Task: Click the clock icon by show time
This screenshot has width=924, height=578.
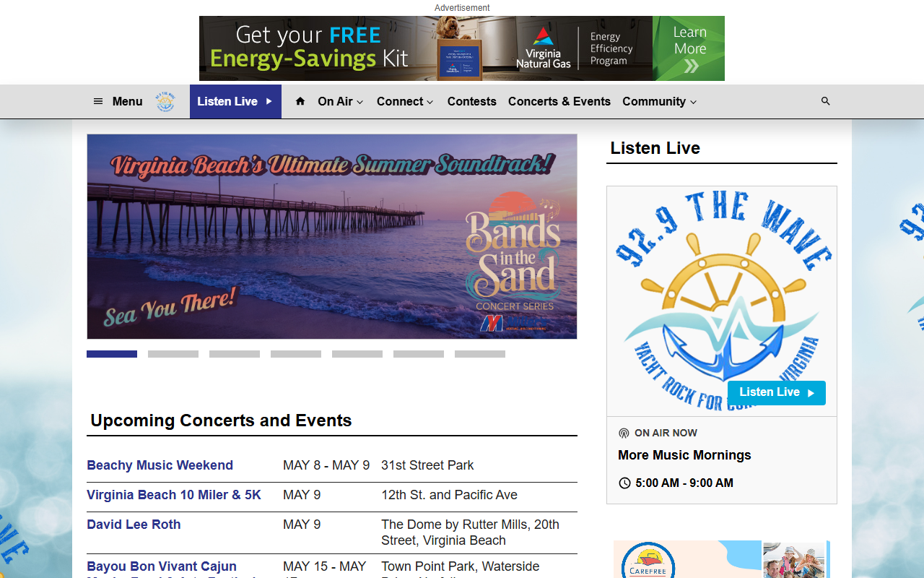Action: pos(624,483)
